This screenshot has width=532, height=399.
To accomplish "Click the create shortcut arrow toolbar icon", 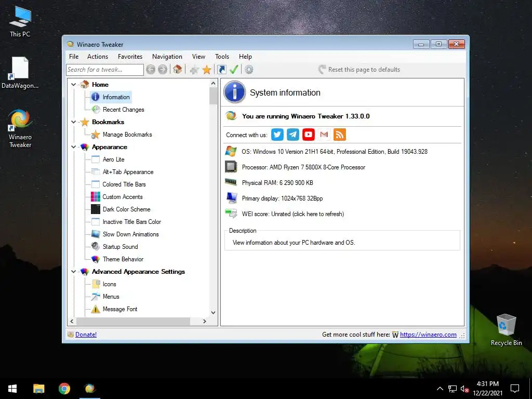I will (x=221, y=70).
